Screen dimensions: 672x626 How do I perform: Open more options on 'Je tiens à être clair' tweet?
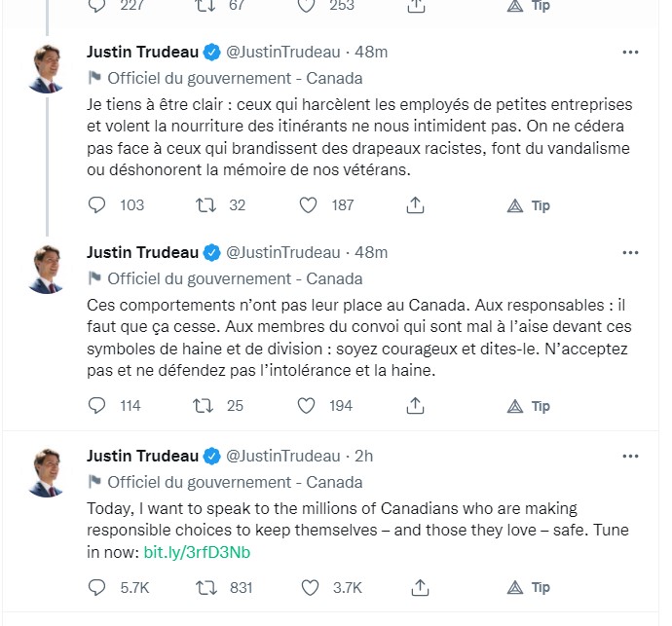click(x=630, y=52)
